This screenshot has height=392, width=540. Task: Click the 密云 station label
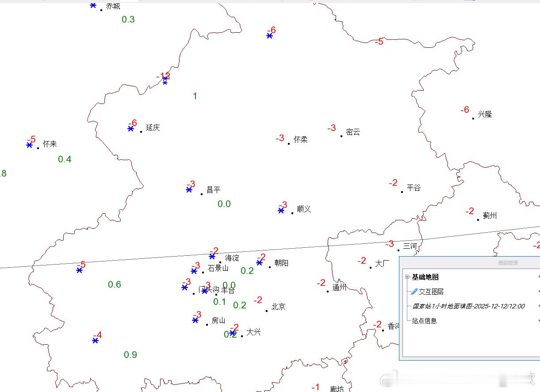pyautogui.click(x=353, y=132)
